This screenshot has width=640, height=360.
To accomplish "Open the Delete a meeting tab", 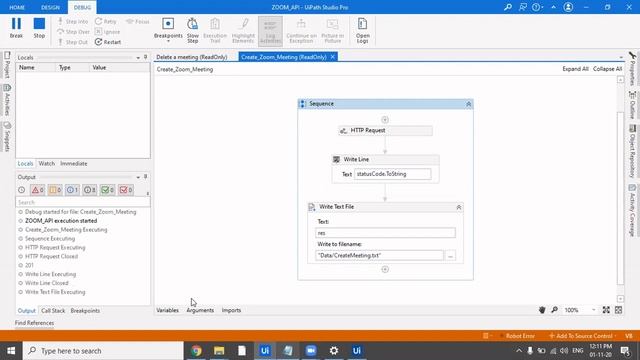I will click(192, 57).
